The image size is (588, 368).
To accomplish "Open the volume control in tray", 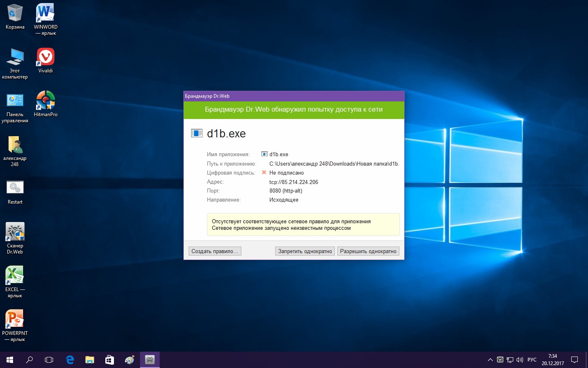I will coord(520,360).
